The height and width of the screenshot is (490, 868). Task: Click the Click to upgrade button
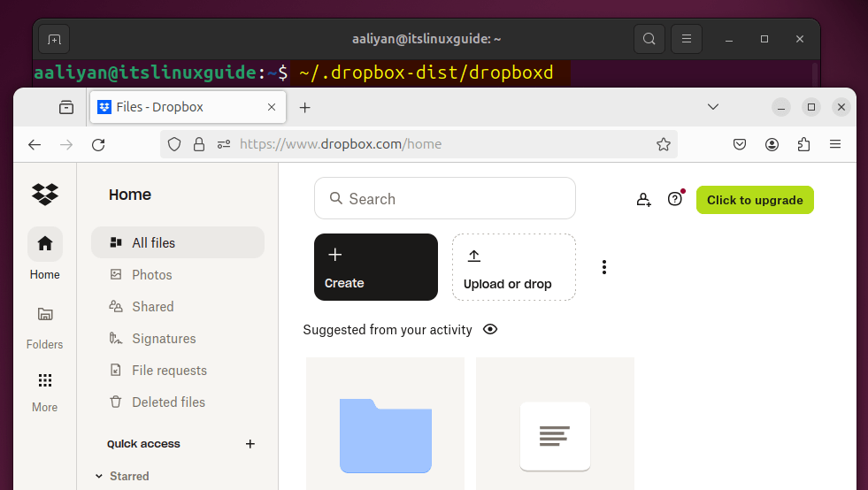click(755, 200)
